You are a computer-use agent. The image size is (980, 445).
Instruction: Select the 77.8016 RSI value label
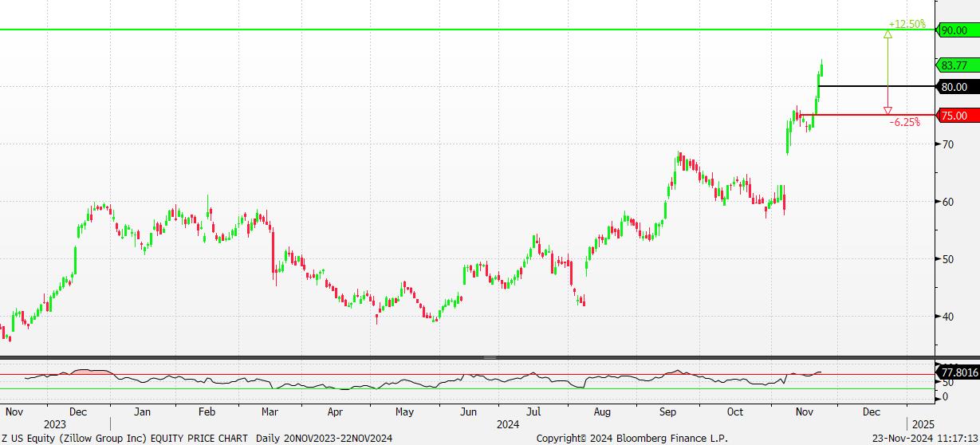click(959, 372)
